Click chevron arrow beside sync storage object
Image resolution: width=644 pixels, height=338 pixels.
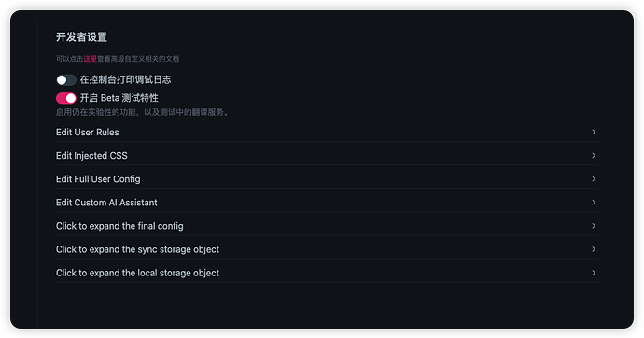594,249
